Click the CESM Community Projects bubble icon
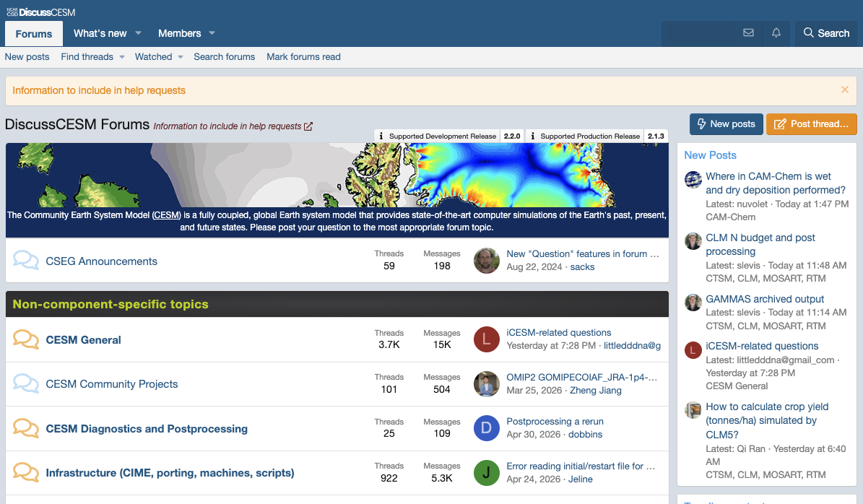The height and width of the screenshot is (504, 863). (26, 384)
